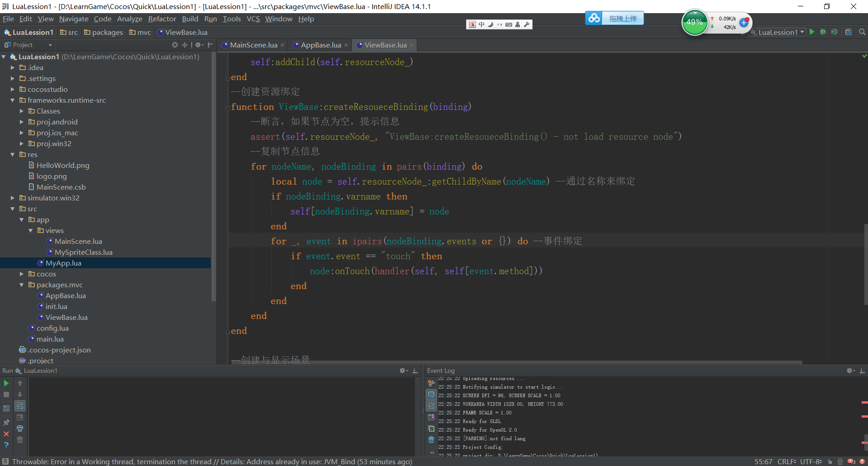Expand the simulator.win32 folder
The height and width of the screenshot is (466, 868).
click(13, 198)
